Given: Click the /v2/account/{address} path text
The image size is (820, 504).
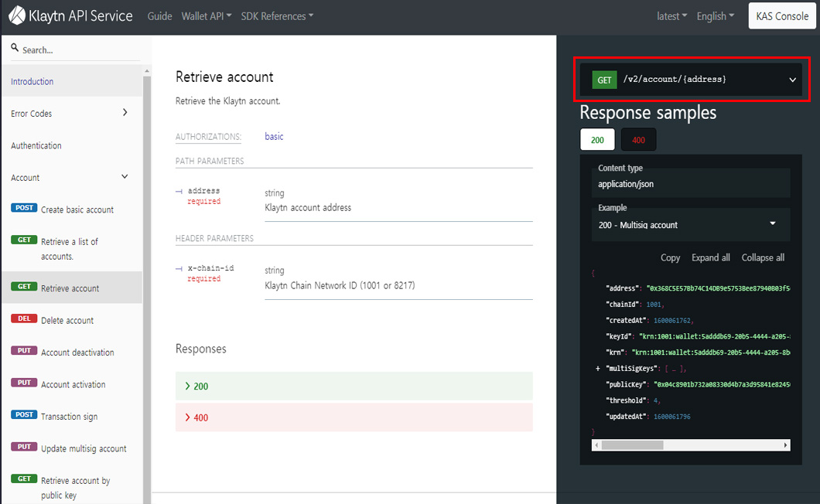Looking at the screenshot, I should click(675, 80).
